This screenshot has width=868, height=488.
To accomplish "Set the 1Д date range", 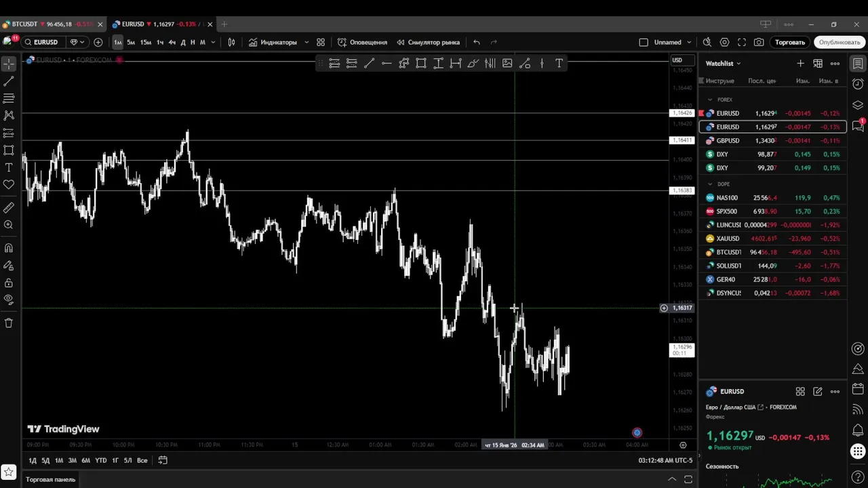I will tap(32, 460).
